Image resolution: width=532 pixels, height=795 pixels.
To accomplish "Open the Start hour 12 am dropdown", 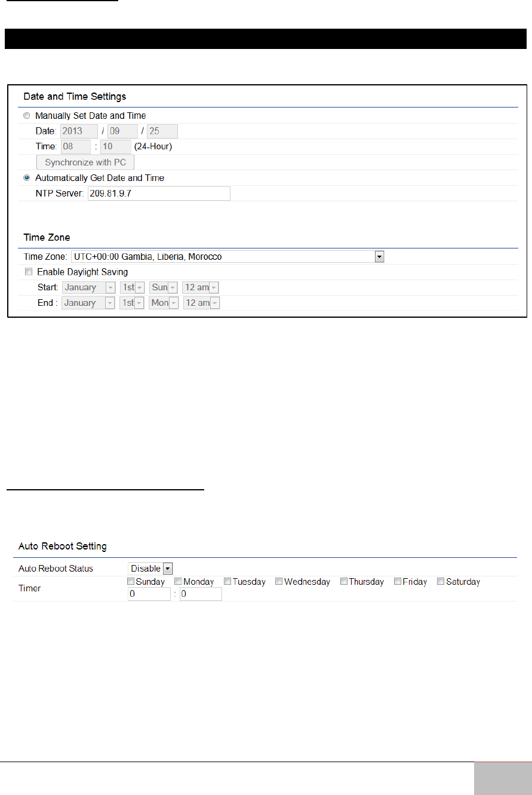I will 201,288.
